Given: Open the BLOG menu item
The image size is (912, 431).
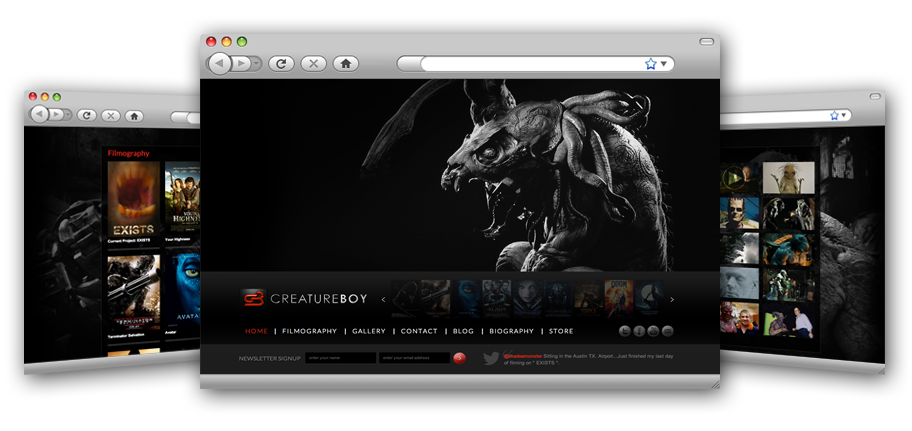Looking at the screenshot, I should [463, 331].
